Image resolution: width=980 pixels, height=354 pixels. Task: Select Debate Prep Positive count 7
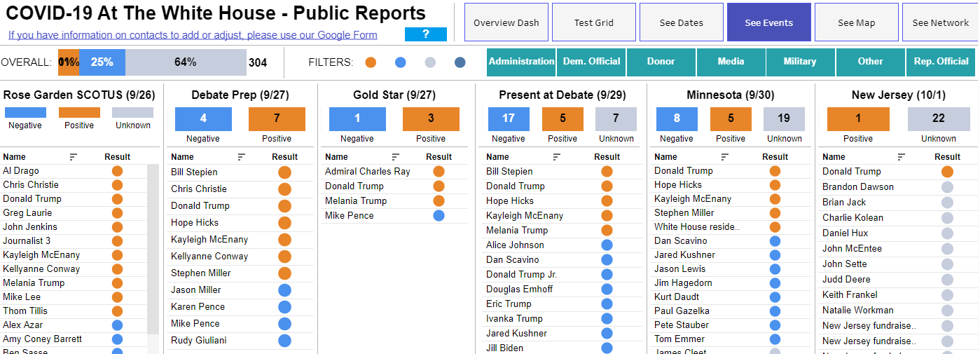[x=277, y=119]
